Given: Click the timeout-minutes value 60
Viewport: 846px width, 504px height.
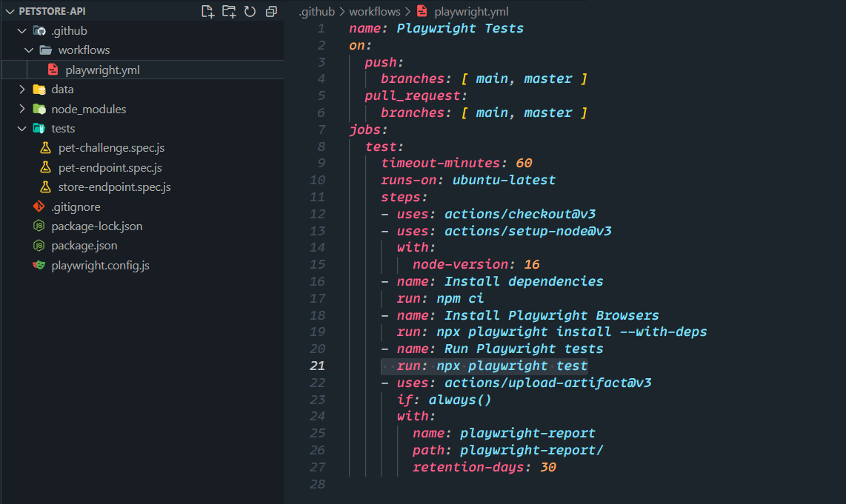Looking at the screenshot, I should click(523, 164).
